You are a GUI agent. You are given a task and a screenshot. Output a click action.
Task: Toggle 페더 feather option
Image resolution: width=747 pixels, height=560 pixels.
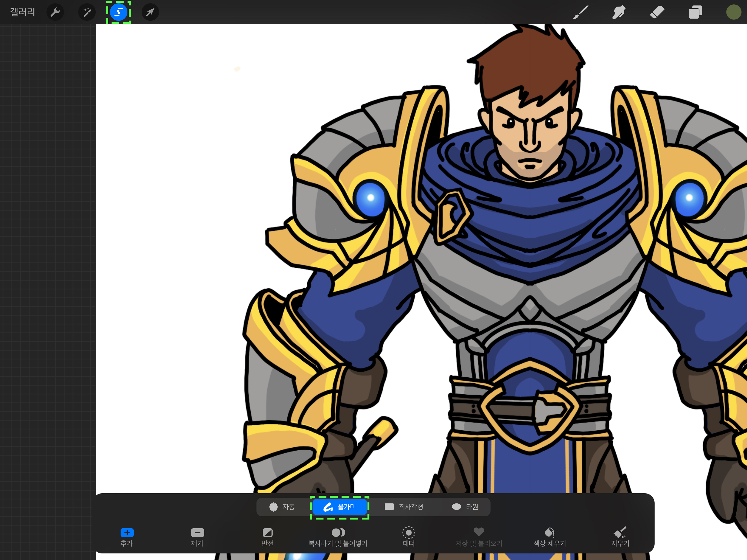408,536
